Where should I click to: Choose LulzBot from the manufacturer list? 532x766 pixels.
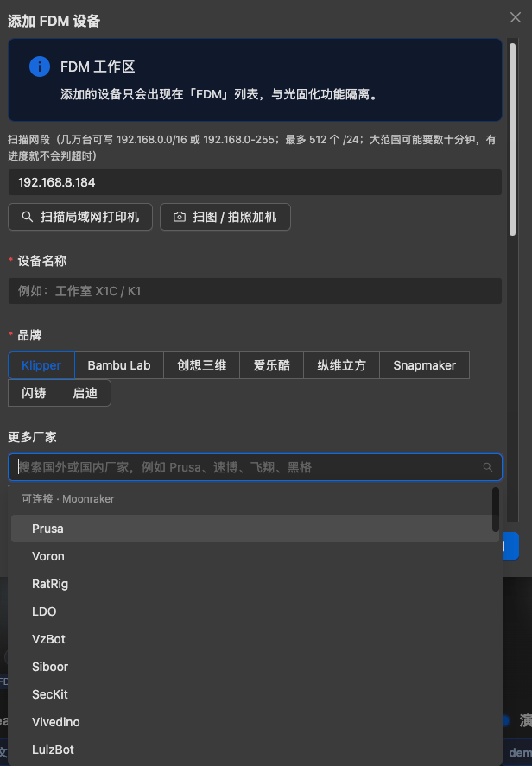click(x=255, y=750)
